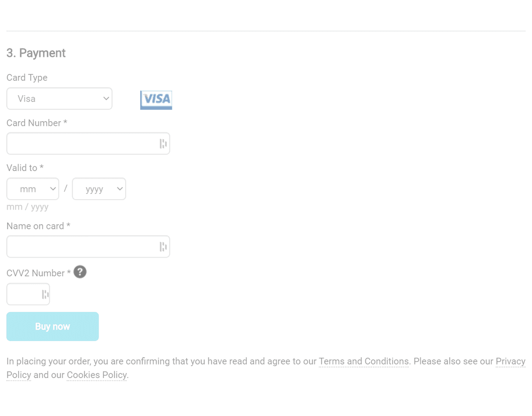Click the autofill icon inside Card Number field
This screenshot has height=416, width=532.
[163, 144]
